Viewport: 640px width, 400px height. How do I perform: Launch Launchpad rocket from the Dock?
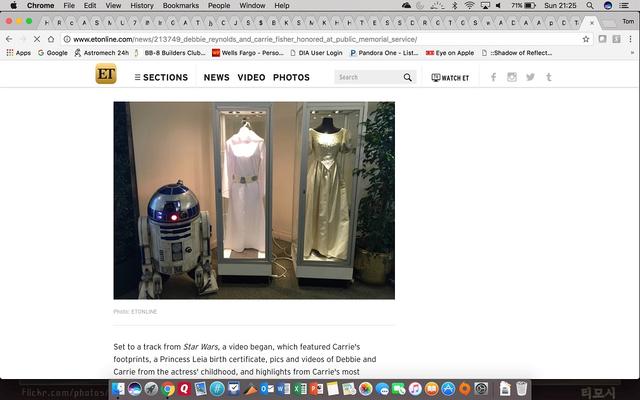[x=151, y=389]
